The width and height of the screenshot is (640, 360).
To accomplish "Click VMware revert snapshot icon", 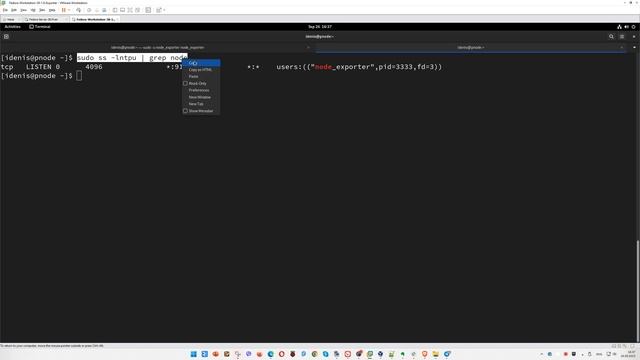I will point(97,10).
